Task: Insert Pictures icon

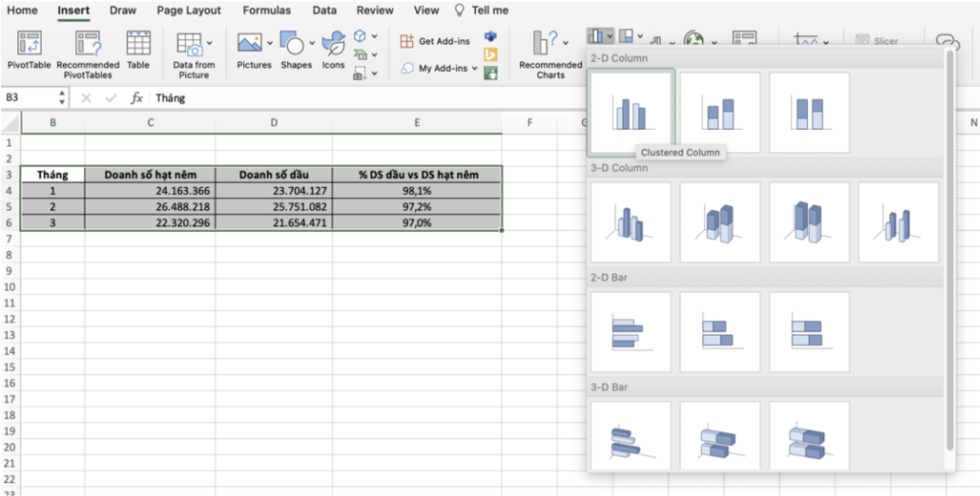Action: [x=249, y=41]
